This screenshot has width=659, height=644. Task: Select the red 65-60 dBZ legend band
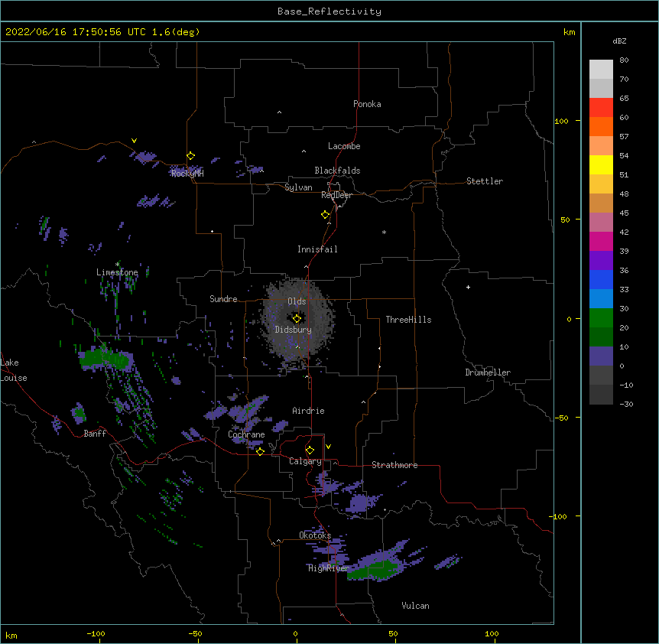(x=601, y=107)
